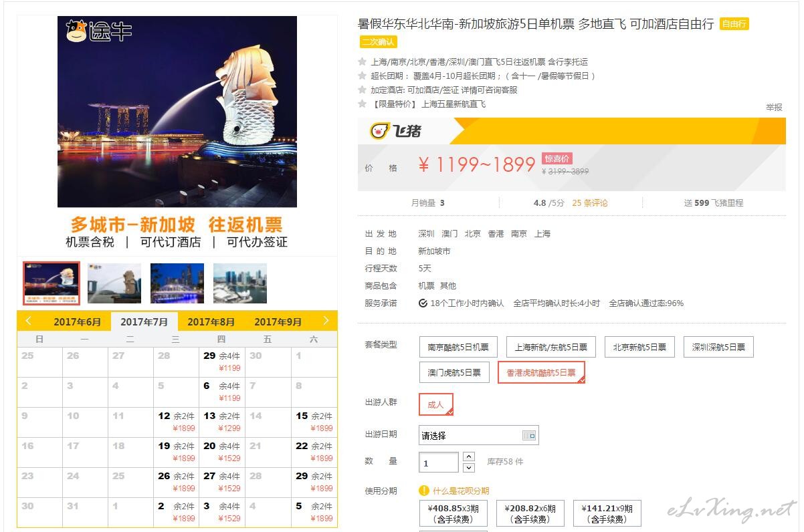The image size is (804, 532).
Task: Click 什么是花呗分期 link
Action: 461,491
